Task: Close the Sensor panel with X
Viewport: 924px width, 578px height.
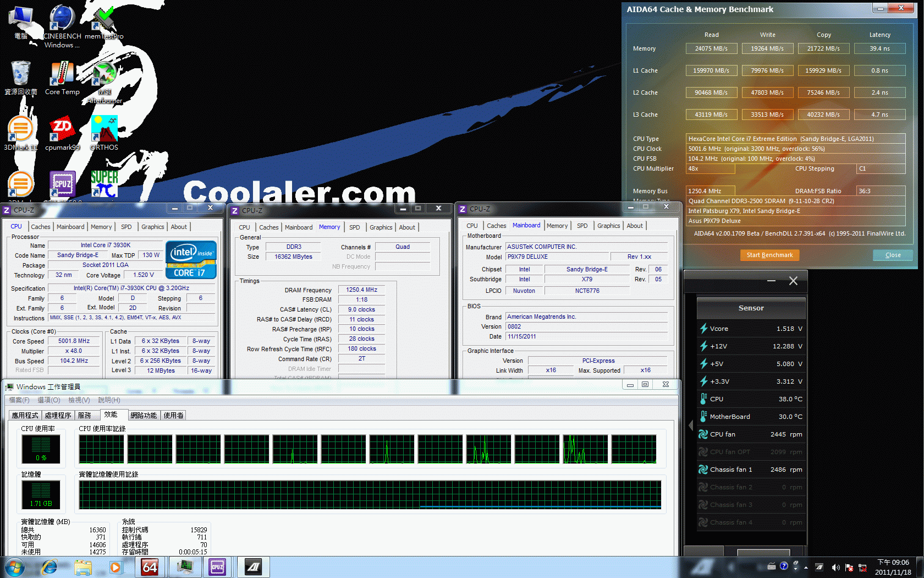Action: (793, 281)
